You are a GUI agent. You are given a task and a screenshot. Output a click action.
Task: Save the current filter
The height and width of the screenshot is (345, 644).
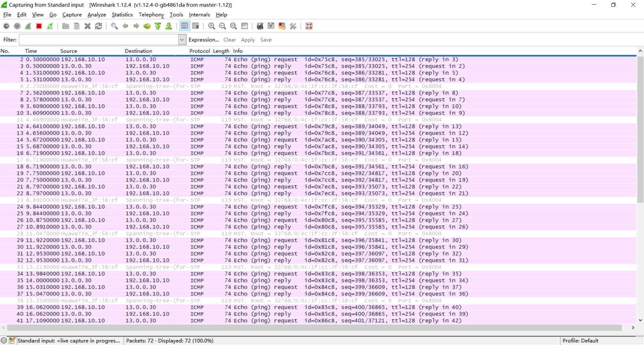(266, 40)
